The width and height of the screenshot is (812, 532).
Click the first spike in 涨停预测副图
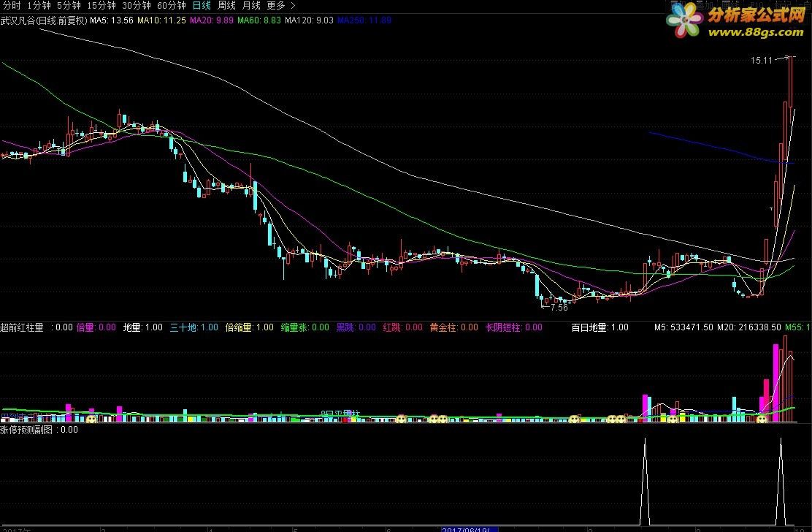(x=645, y=482)
